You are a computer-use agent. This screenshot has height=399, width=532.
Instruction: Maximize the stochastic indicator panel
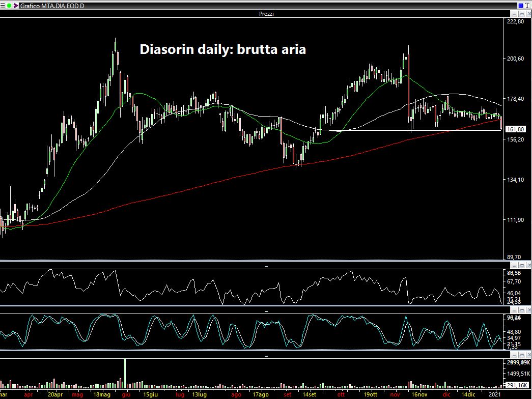click(x=522, y=310)
